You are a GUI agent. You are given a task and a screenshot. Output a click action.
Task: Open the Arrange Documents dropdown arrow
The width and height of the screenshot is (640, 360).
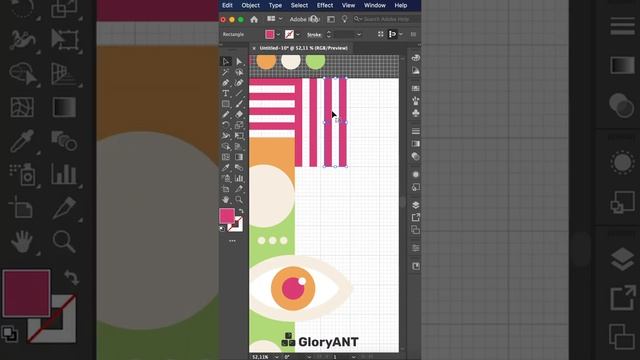pyautogui.click(x=280, y=19)
